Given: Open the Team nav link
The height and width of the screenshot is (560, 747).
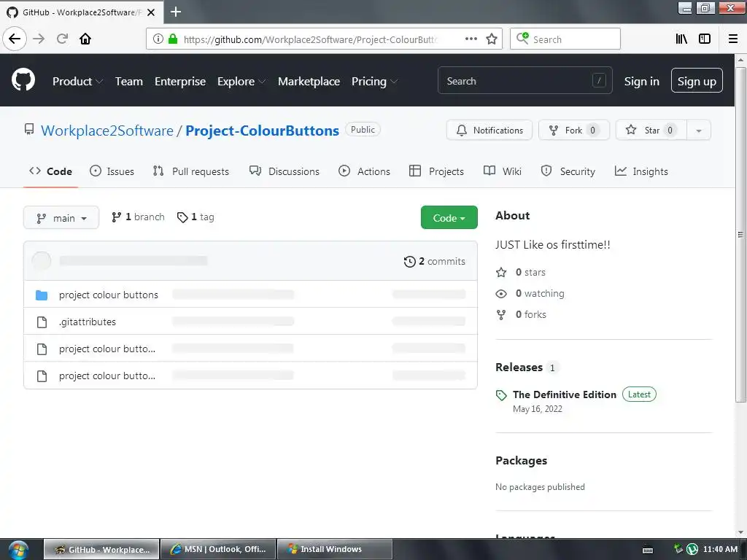Looking at the screenshot, I should tap(128, 82).
